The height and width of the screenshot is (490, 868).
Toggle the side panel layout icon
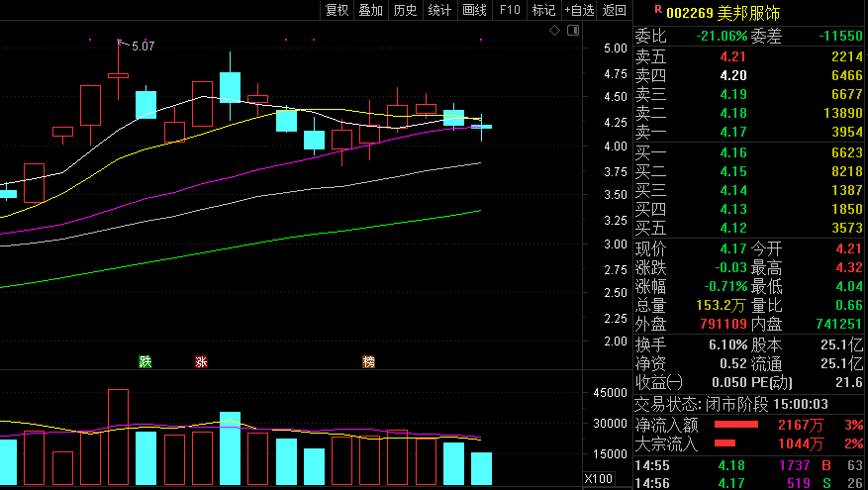pyautogui.click(x=573, y=31)
